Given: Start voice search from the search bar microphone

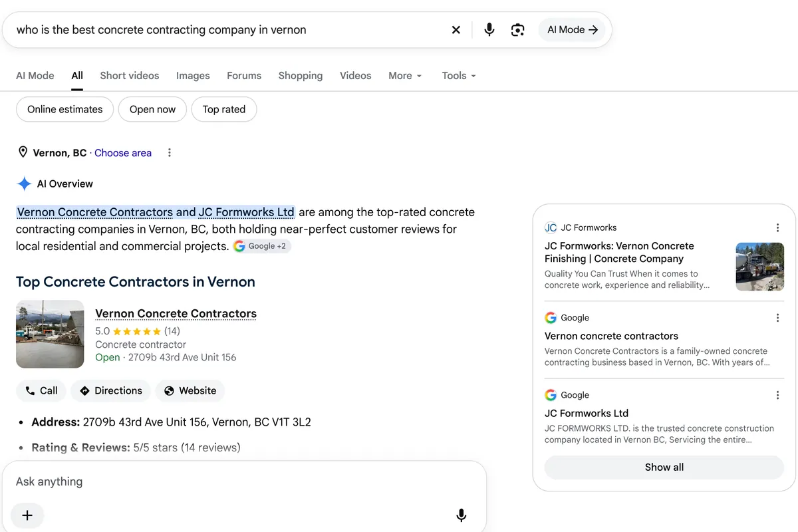Looking at the screenshot, I should [489, 30].
